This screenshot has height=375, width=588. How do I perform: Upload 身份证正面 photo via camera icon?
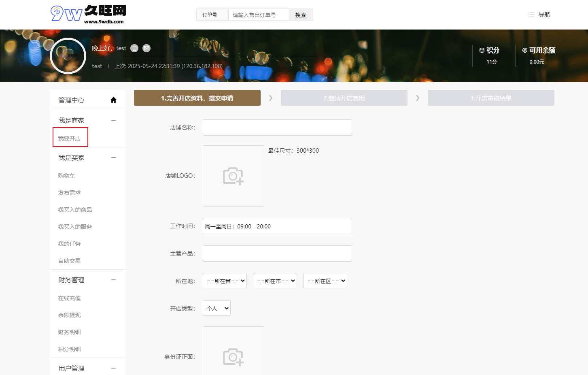(234, 357)
